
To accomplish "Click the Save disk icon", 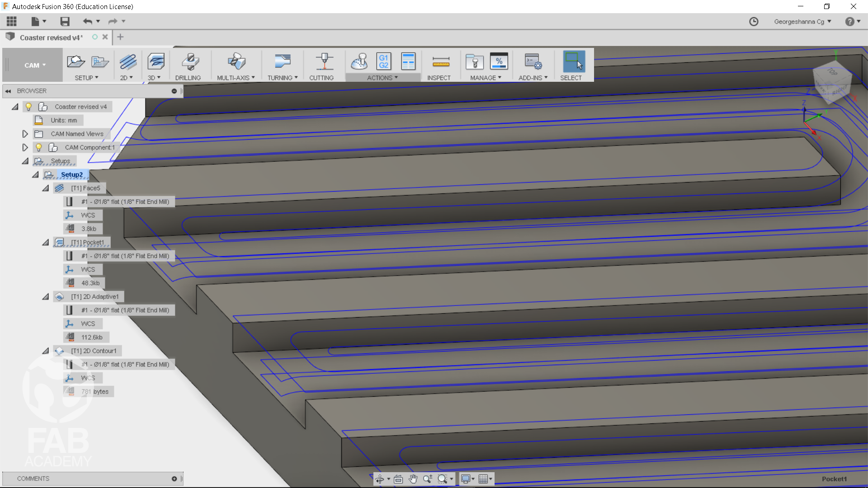I will click(x=65, y=21).
